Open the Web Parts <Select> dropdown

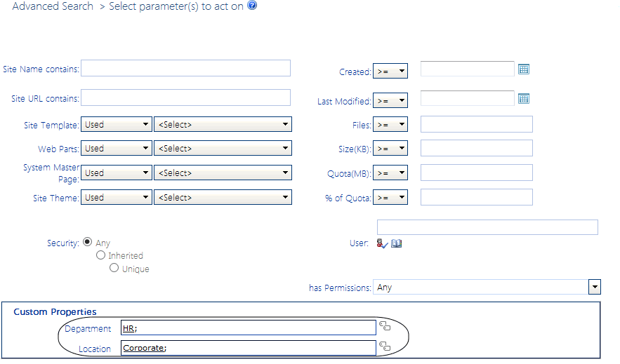(223, 149)
